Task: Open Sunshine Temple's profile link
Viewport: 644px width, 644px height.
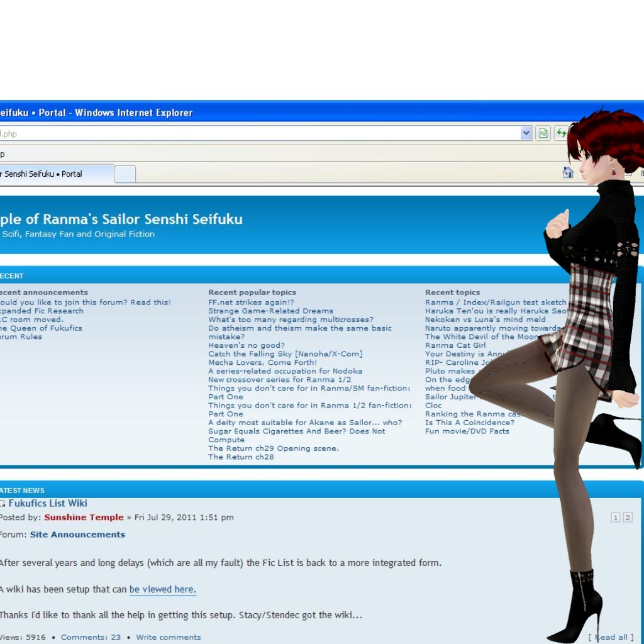Action: click(84, 517)
